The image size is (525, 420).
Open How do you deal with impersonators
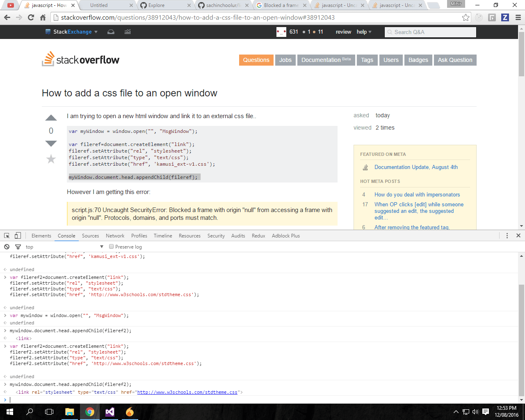[417, 194]
